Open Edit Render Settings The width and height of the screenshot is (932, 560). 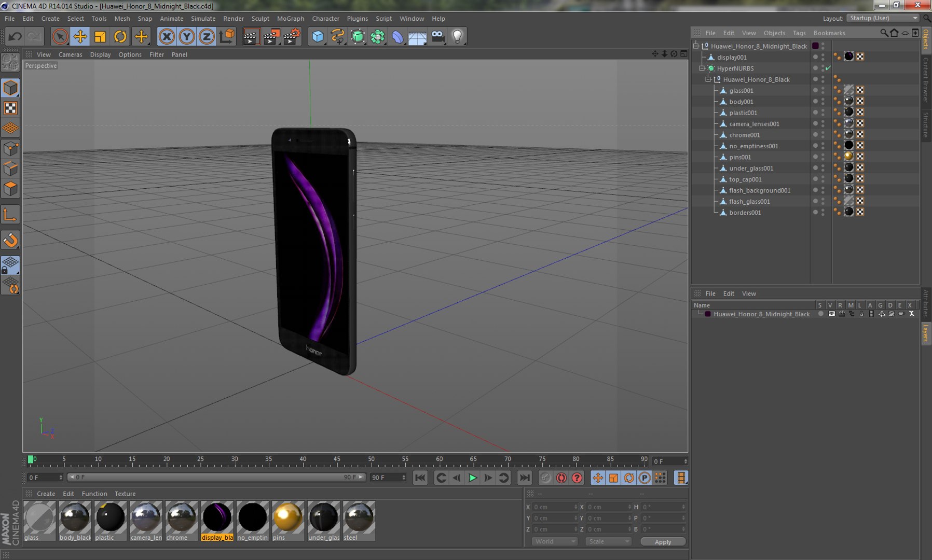[x=292, y=37]
